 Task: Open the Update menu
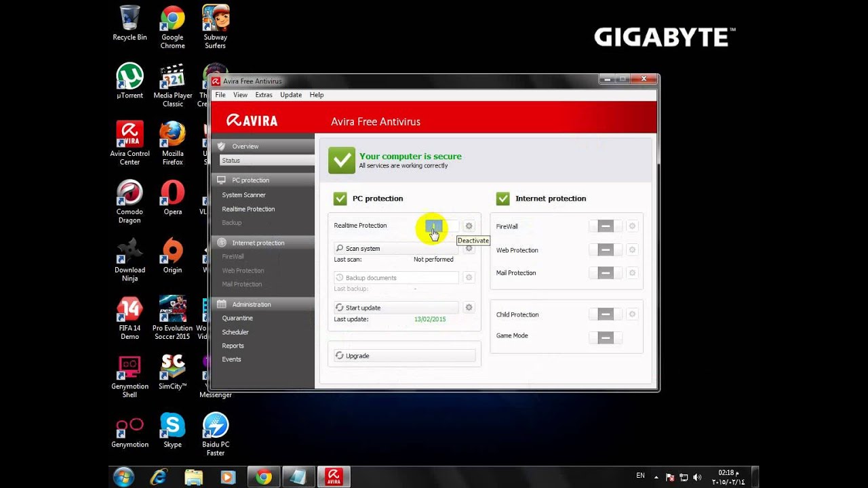coord(291,95)
